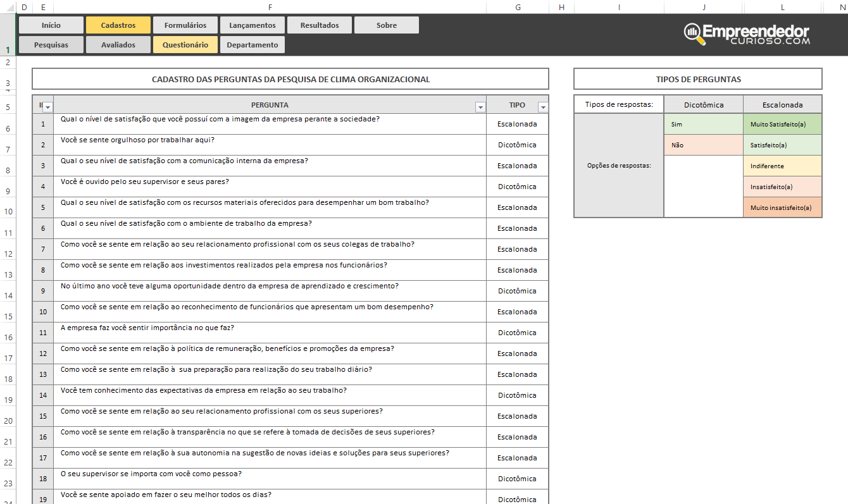Select the Sim response option cell
This screenshot has width=848, height=504.
click(703, 124)
